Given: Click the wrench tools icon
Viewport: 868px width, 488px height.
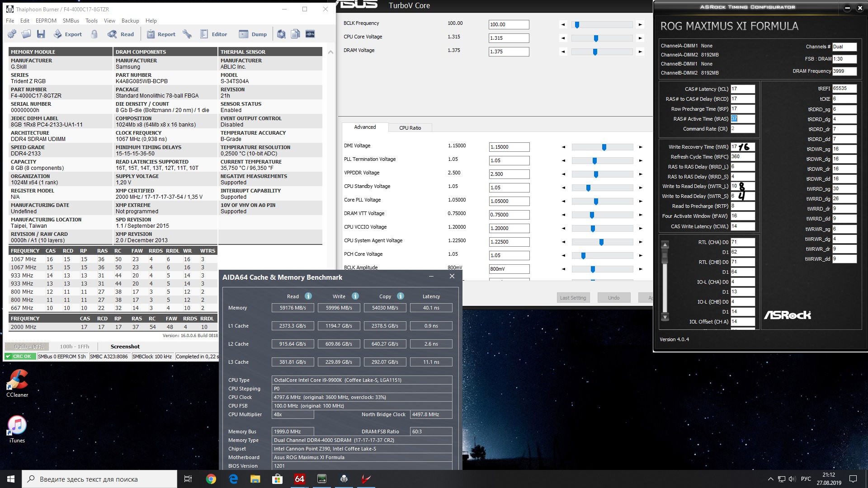Looking at the screenshot, I should click(187, 34).
